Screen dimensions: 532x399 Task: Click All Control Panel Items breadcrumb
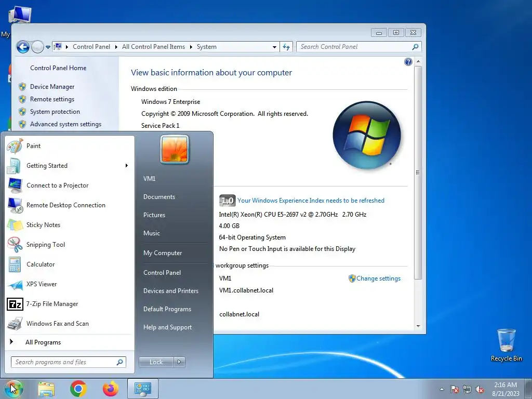point(153,47)
